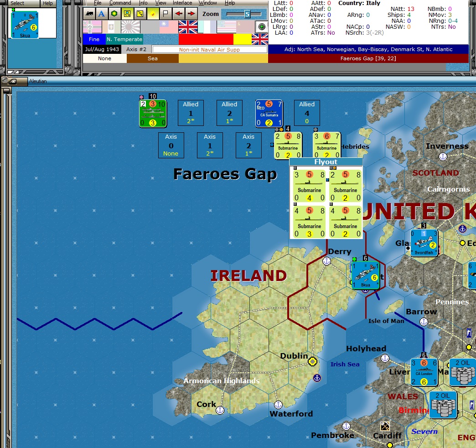Select the Japanese rising sun flag
Viewport: 476px width, 448px height.
[x=130, y=27]
